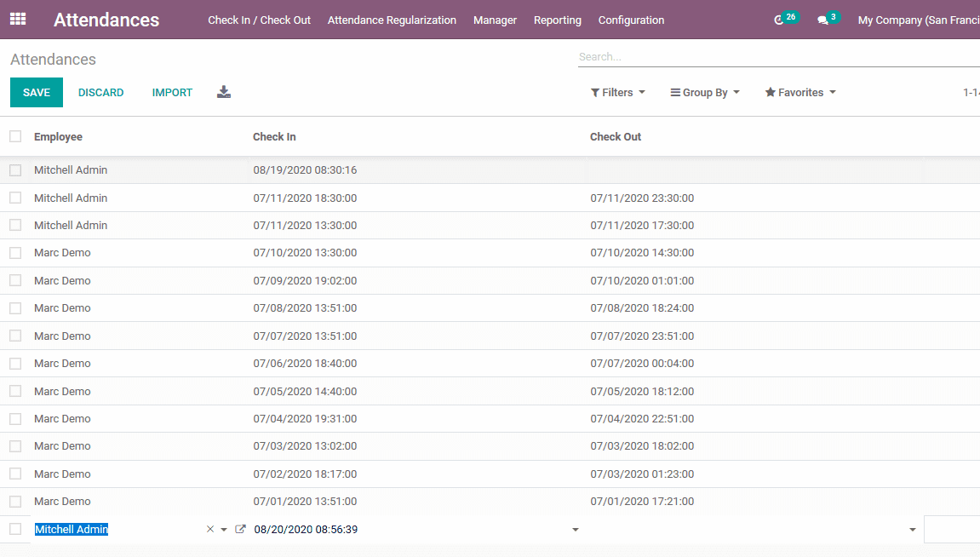Open Attendance Regularization menu

[392, 20]
